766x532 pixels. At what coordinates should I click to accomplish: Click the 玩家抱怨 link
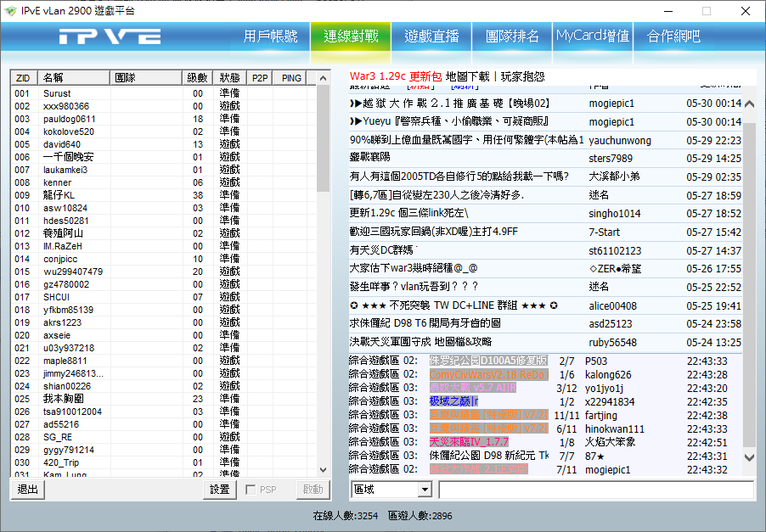coord(522,76)
